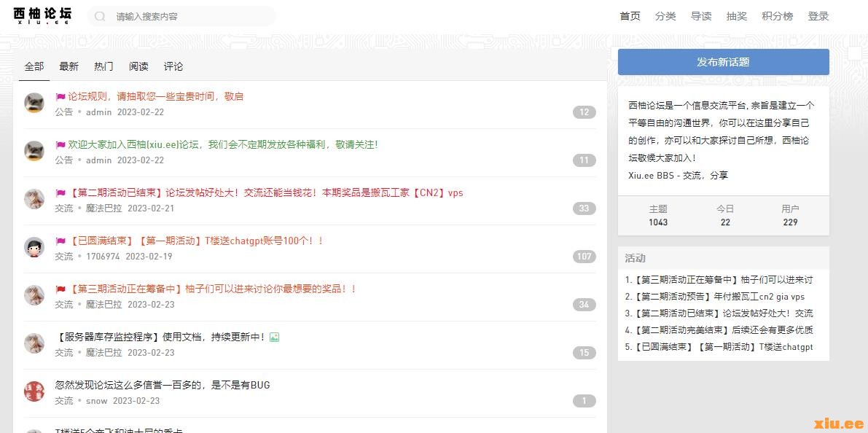Click the search magnifier icon
Viewport: 868px width, 433px height.
click(100, 17)
